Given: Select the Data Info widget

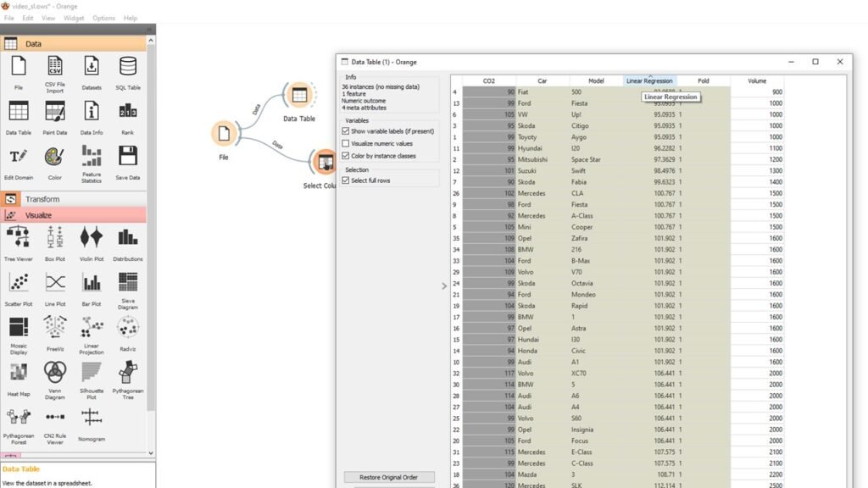Looking at the screenshot, I should [92, 117].
